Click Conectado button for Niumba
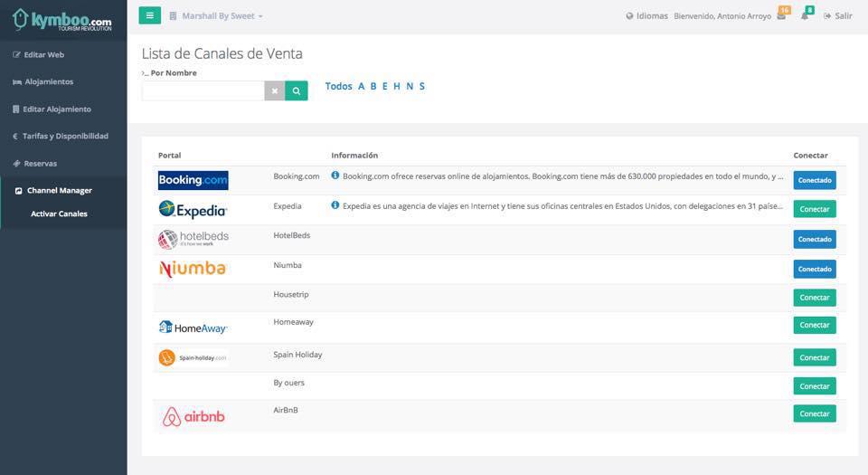This screenshot has height=475, width=868. pyautogui.click(x=815, y=269)
